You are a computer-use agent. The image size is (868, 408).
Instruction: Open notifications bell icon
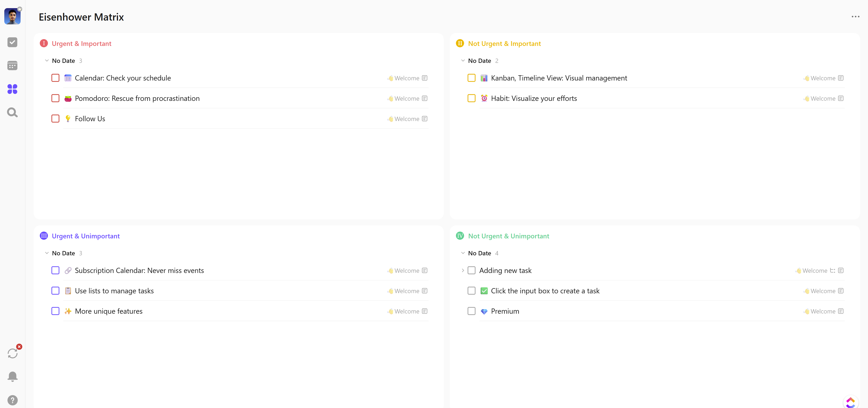click(12, 376)
